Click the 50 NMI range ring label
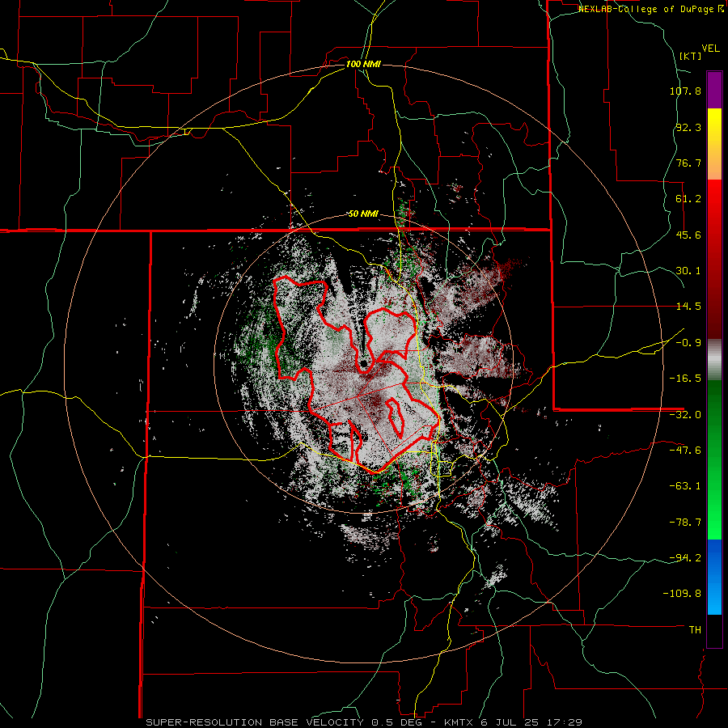The image size is (728, 728). (x=363, y=214)
